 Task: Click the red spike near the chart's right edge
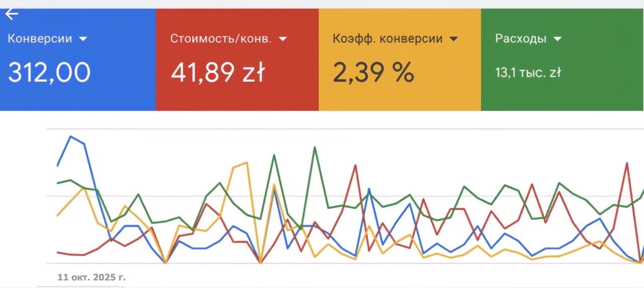[x=627, y=163]
